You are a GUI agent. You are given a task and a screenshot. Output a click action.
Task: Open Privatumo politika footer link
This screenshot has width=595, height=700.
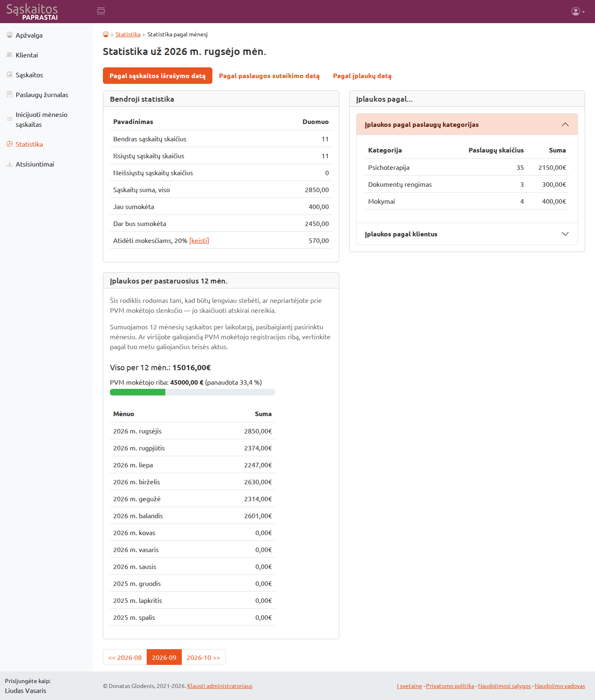click(x=450, y=686)
